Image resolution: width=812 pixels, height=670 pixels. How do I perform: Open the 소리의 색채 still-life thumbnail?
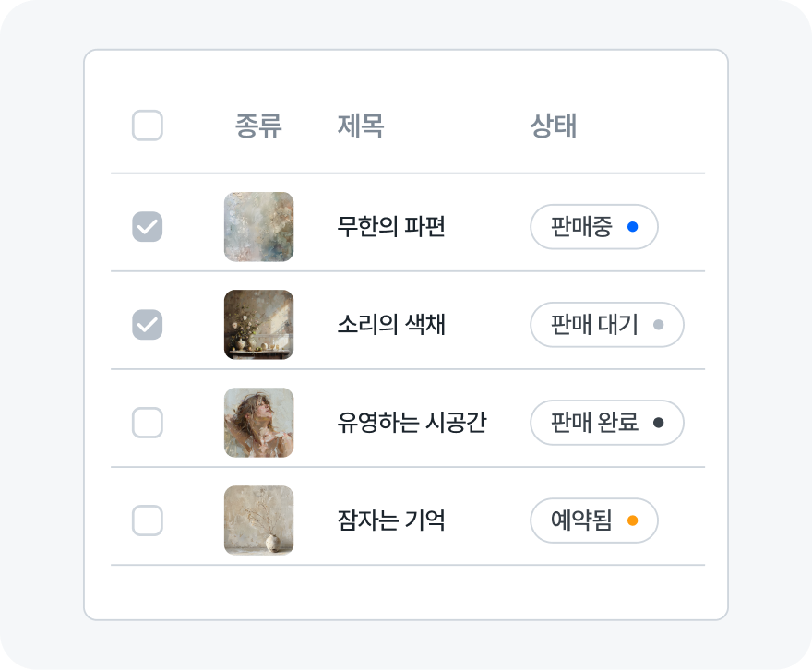click(258, 325)
